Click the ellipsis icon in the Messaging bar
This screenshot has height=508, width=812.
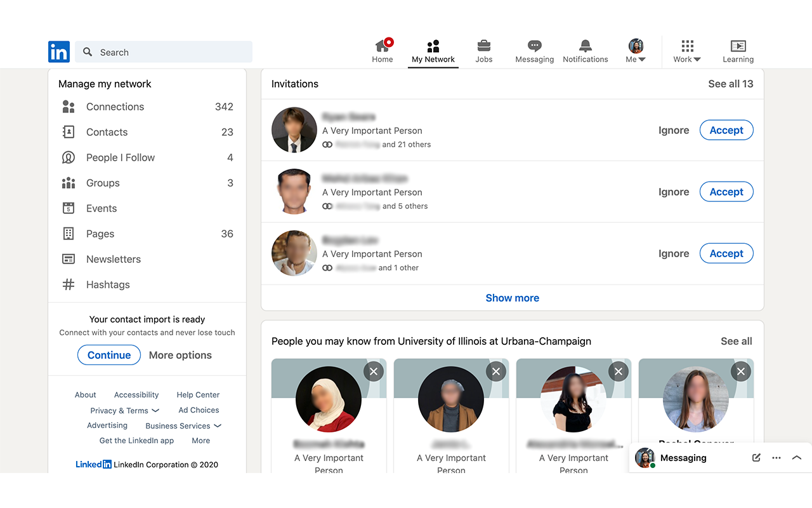click(x=776, y=457)
